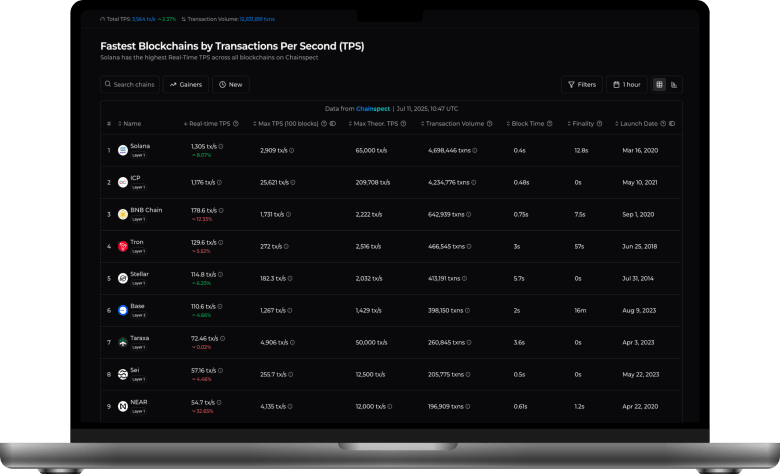
Task: Click info icon next to Tron 272 tx/s
Action: click(x=286, y=246)
